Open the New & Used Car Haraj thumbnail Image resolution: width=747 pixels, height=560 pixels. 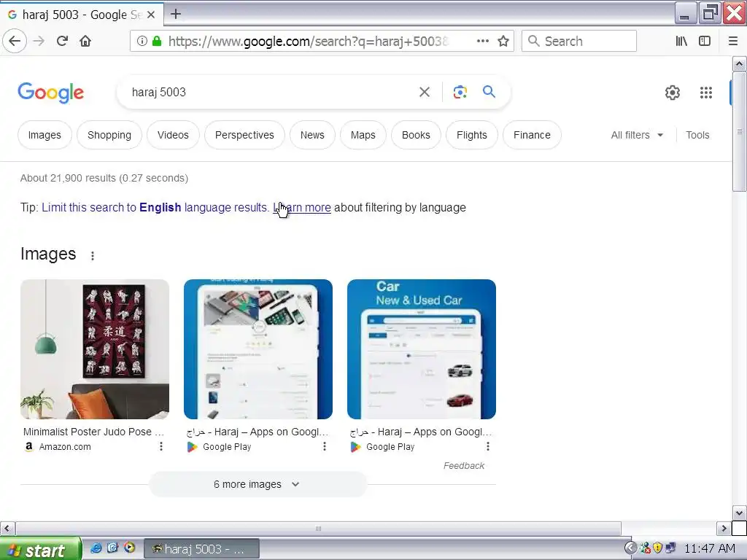click(422, 349)
